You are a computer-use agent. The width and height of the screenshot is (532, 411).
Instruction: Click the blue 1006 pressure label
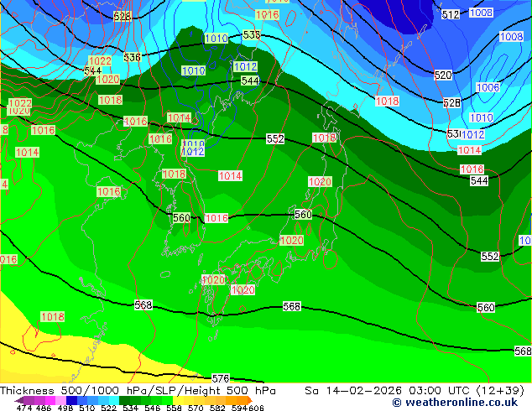click(488, 87)
